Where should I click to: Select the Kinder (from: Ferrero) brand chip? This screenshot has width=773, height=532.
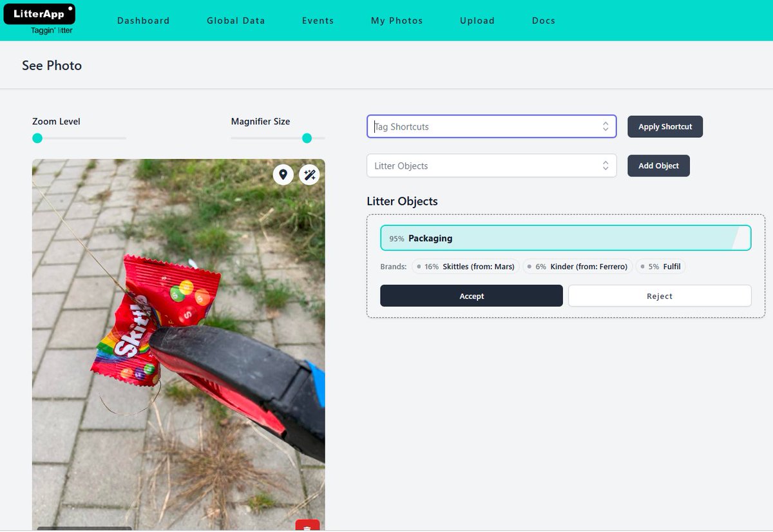[577, 267]
